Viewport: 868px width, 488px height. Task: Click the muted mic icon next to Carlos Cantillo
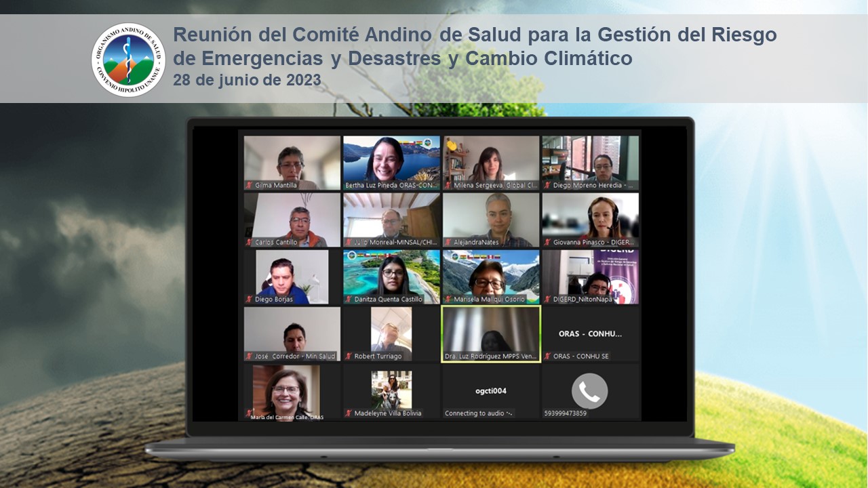click(x=249, y=242)
